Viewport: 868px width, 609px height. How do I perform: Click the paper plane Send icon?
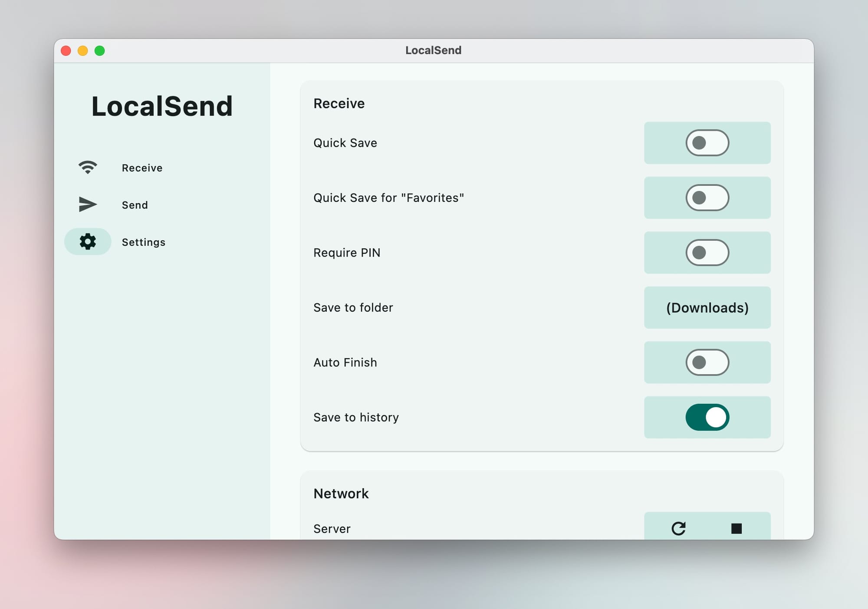[88, 204]
